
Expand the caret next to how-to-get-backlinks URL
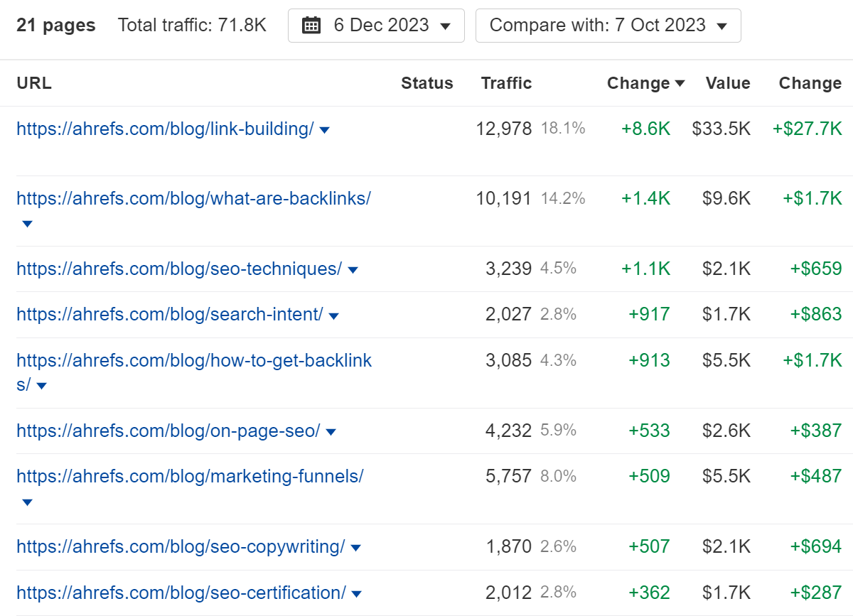click(41, 386)
